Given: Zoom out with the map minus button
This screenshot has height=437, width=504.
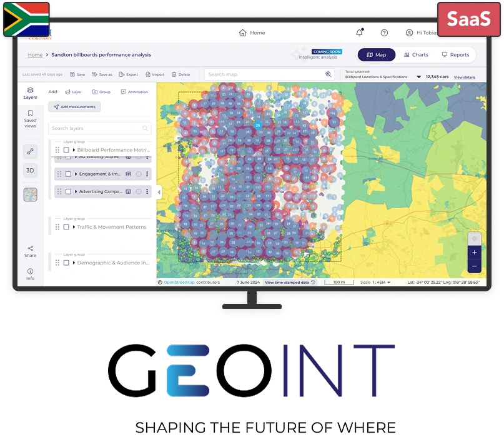Looking at the screenshot, I should click(x=475, y=266).
